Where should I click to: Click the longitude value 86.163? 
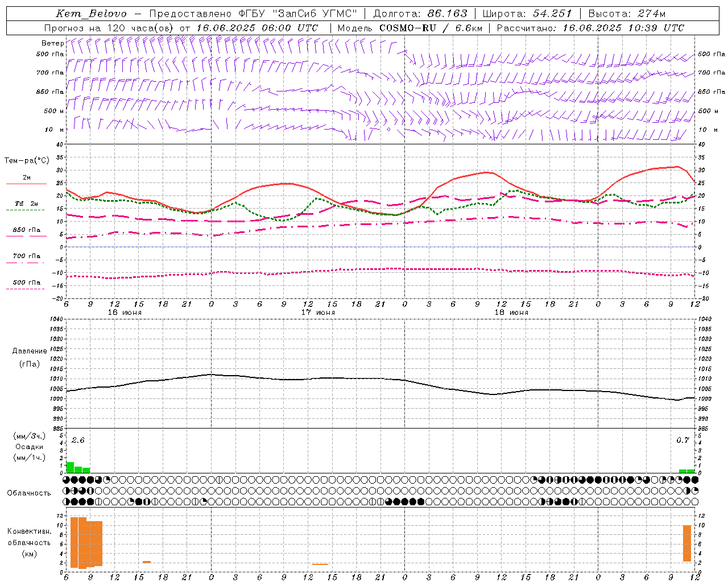(x=447, y=14)
